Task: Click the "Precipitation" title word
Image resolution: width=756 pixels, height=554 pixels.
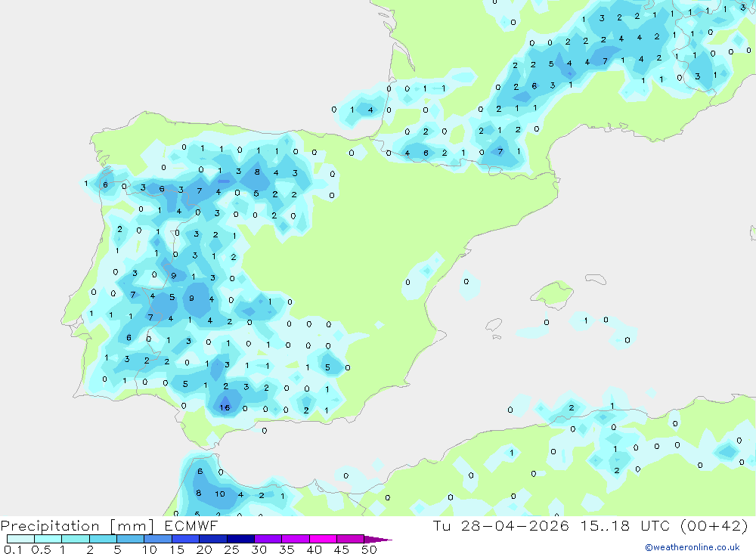Action: tap(50, 526)
